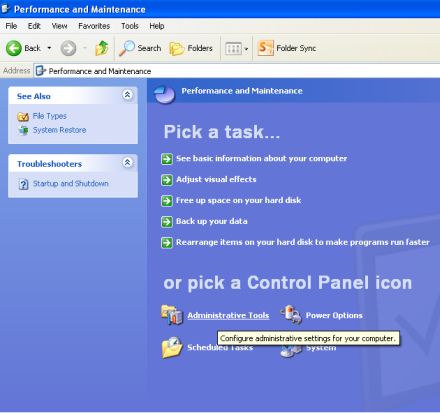
Task: Click the arrow icon beside See basic information
Action: 167,159
